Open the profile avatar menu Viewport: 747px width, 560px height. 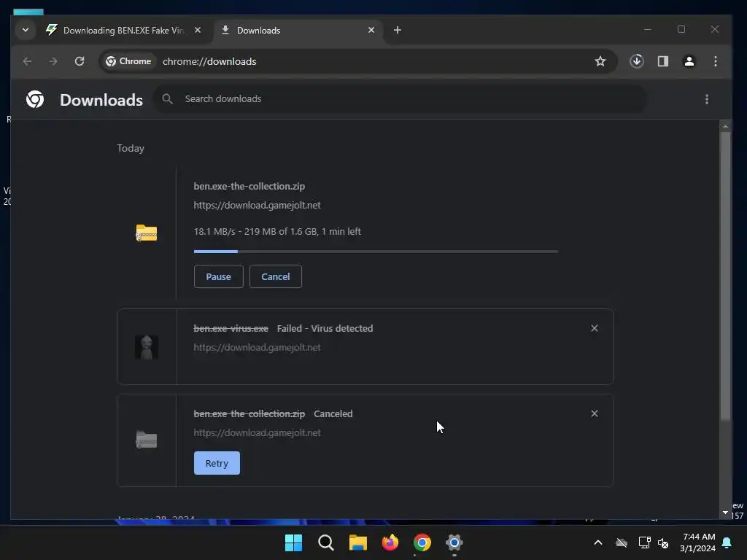pos(689,61)
